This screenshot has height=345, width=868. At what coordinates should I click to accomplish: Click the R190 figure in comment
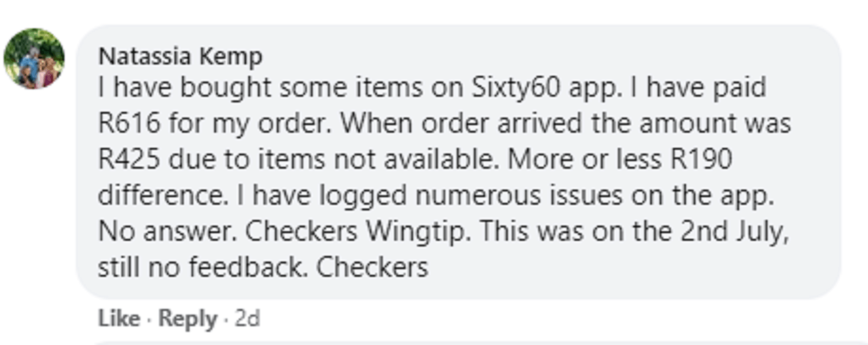(x=701, y=159)
